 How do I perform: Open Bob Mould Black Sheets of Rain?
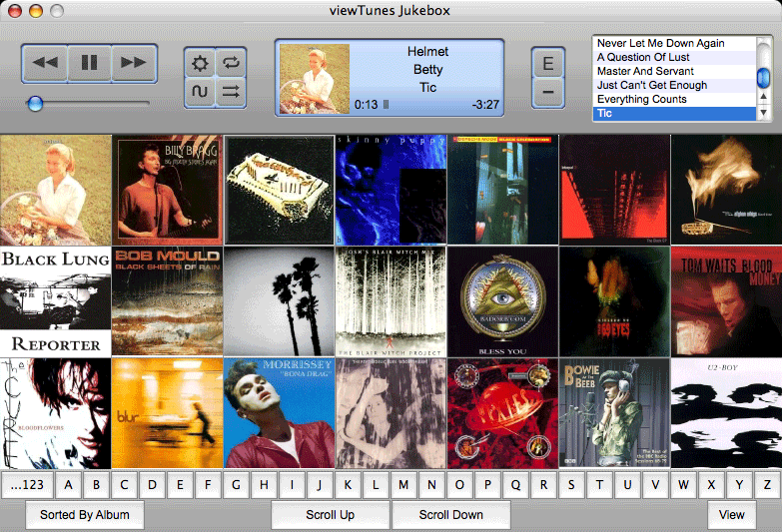tap(168, 301)
